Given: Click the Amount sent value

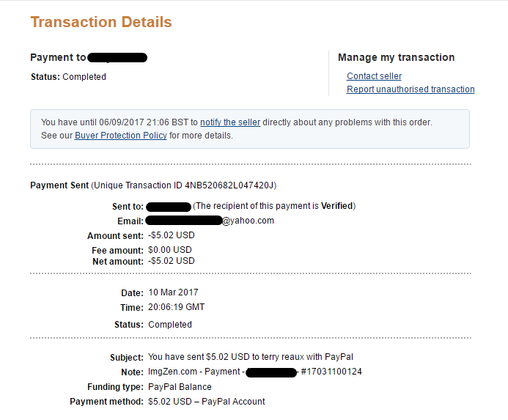Looking at the screenshot, I should click(172, 235).
